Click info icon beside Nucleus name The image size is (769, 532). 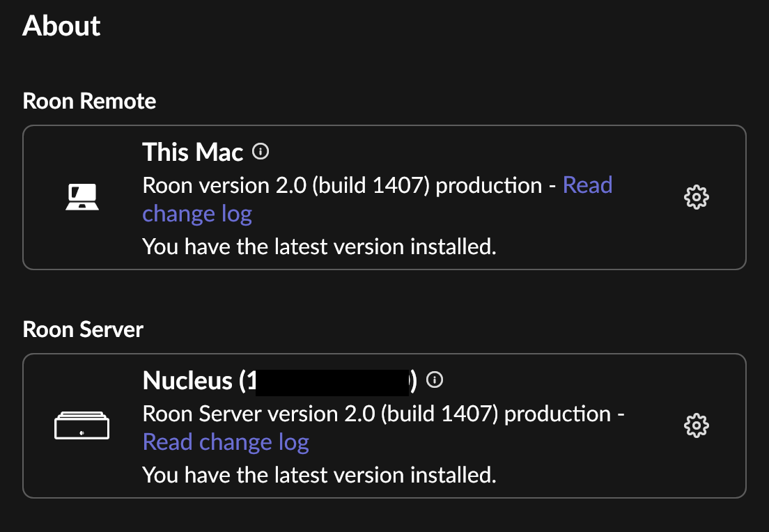click(x=435, y=380)
